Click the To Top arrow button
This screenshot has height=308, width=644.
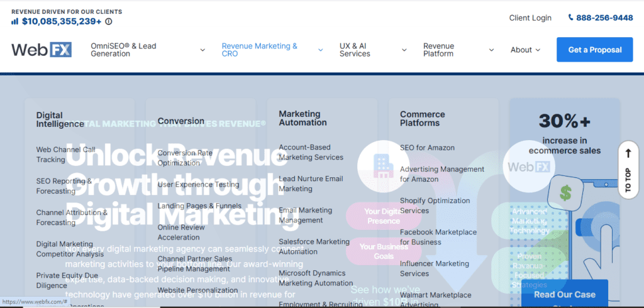pyautogui.click(x=628, y=170)
